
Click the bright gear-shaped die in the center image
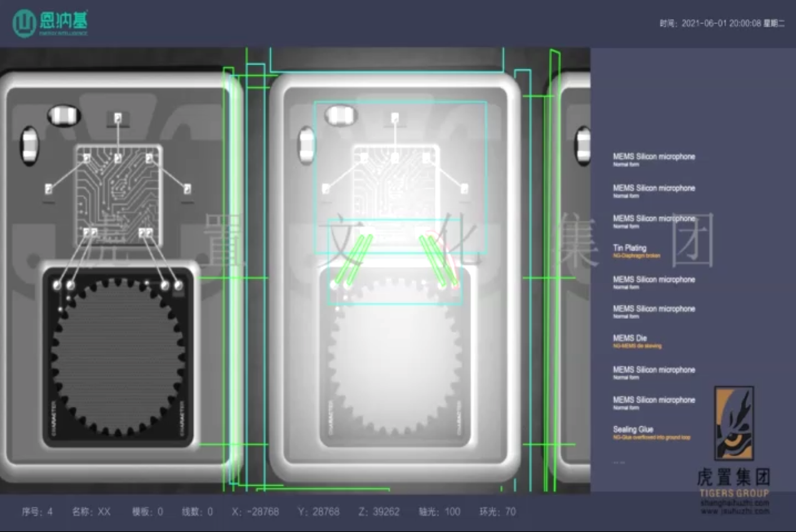point(395,356)
